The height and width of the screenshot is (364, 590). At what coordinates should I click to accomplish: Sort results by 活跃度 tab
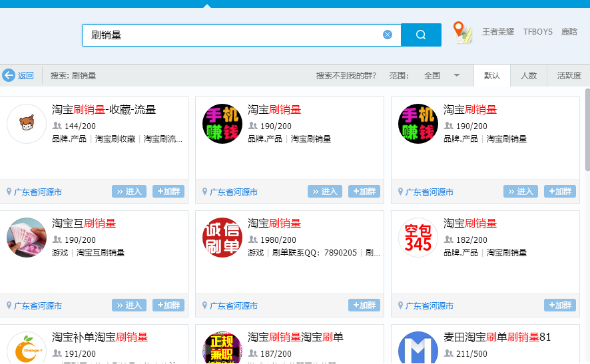click(x=569, y=76)
